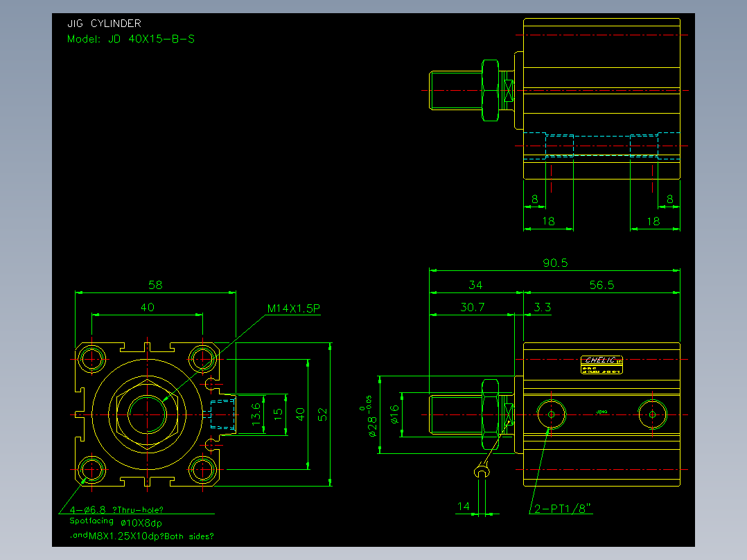
Task: Pick the 14 wrench width dimension
Action: [463, 506]
